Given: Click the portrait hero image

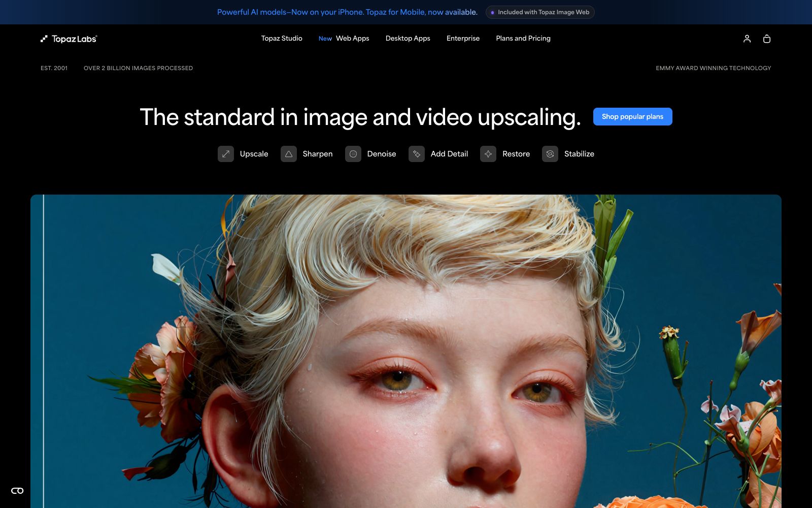Looking at the screenshot, I should [406, 351].
